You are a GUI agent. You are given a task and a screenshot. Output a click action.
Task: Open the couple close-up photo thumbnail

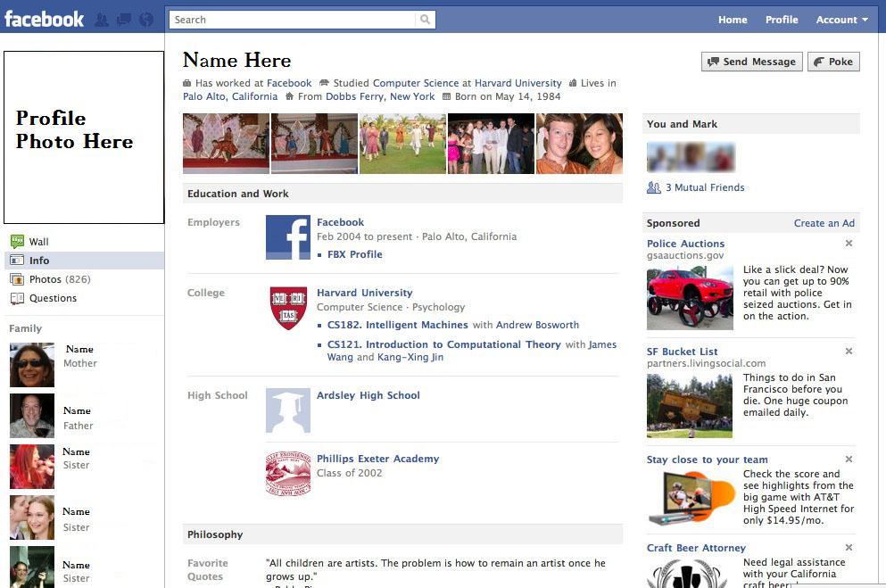pos(579,144)
